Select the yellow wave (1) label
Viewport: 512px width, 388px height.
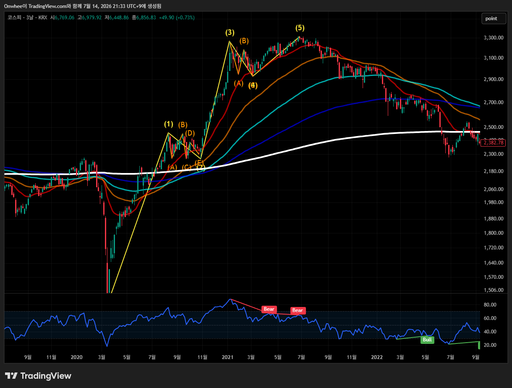[168, 124]
